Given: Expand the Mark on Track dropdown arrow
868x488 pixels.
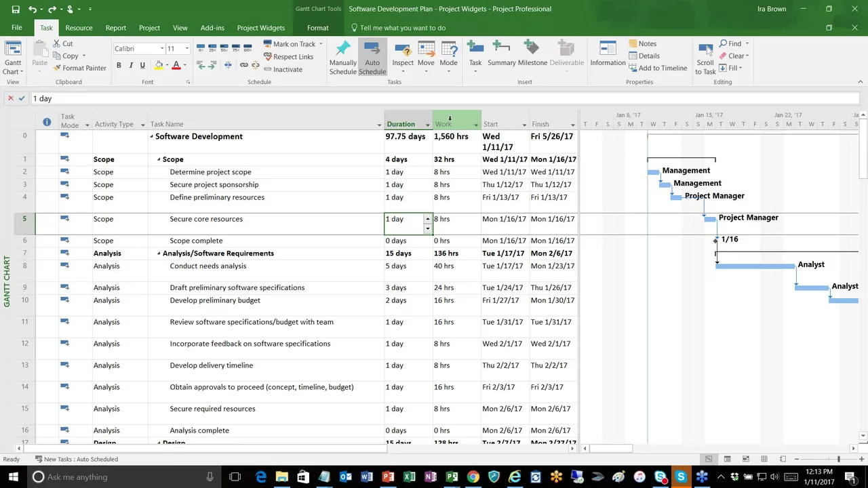Looking at the screenshot, I should click(321, 44).
